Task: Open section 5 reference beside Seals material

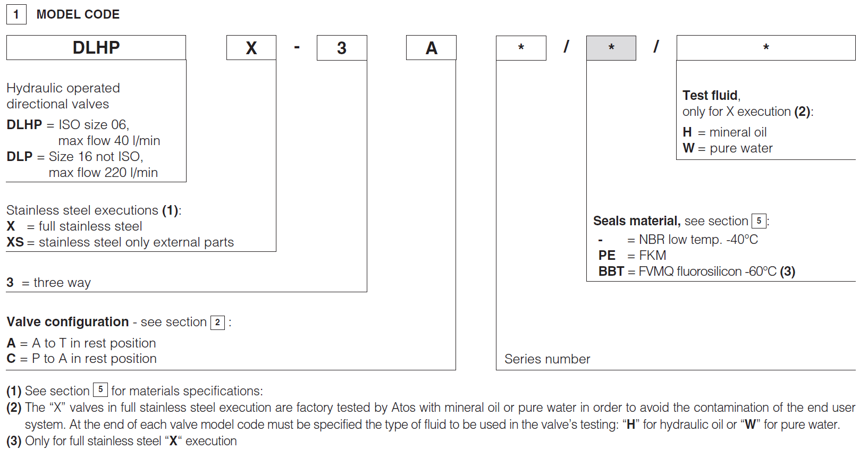Action: 759,221
